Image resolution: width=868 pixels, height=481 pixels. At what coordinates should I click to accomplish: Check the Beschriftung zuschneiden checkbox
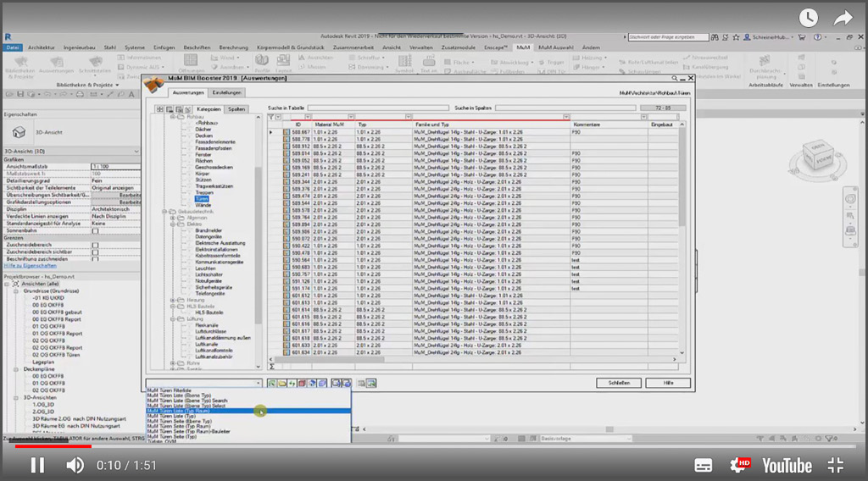(96, 258)
